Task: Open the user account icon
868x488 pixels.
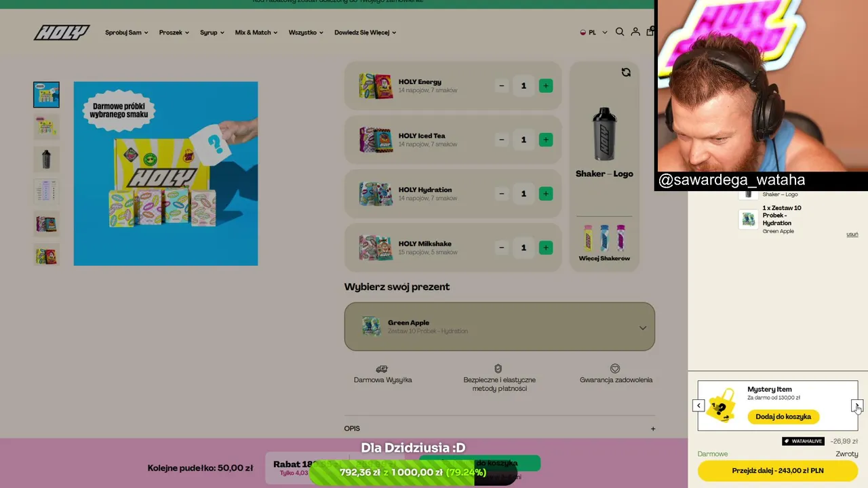Action: (x=635, y=32)
